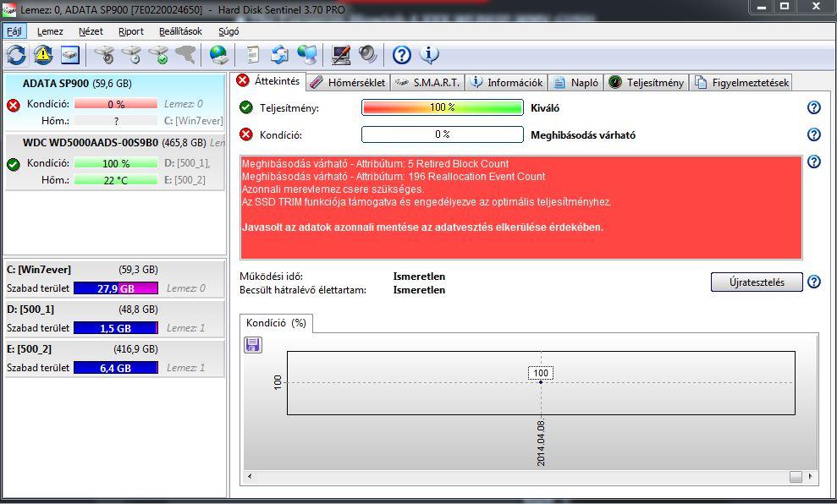Click the refresh with yellow warning icon

43,54
